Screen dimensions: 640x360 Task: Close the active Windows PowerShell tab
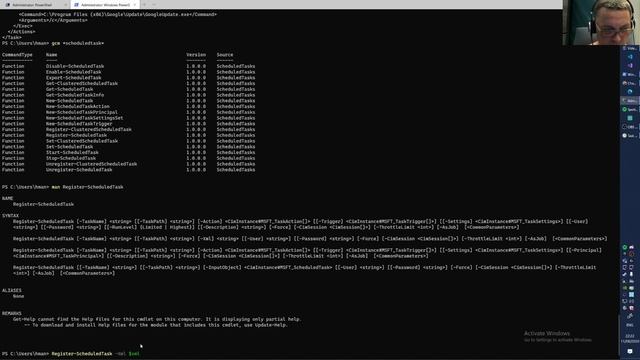tap(134, 5)
